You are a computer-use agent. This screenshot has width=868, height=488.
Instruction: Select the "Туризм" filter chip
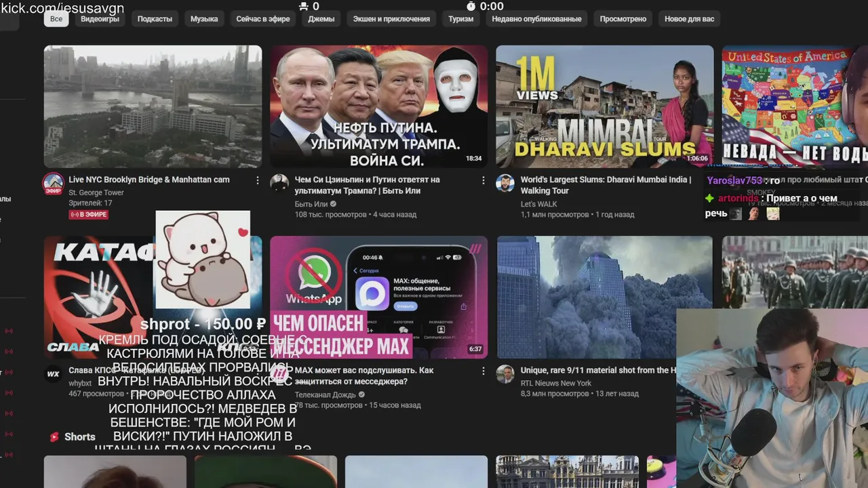click(461, 19)
